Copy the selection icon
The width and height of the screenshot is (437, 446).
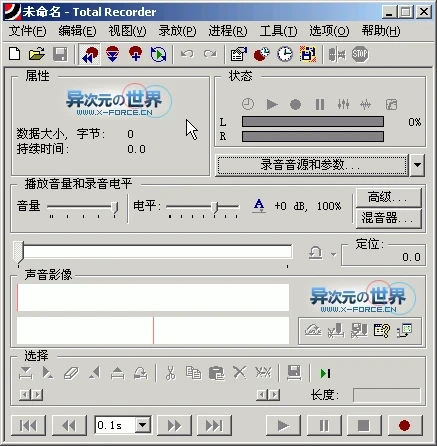(x=193, y=373)
